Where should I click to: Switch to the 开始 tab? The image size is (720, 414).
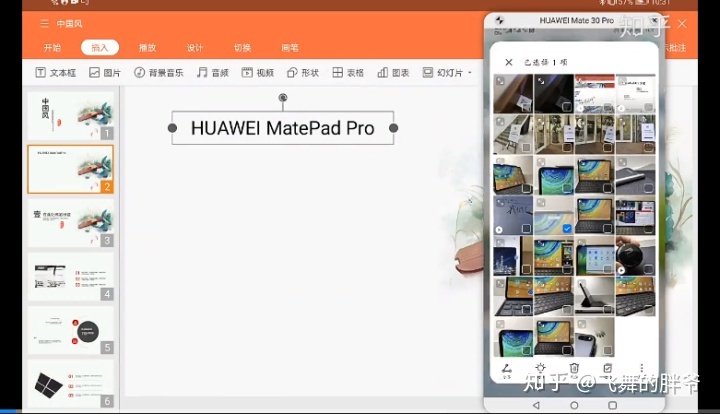coord(52,48)
